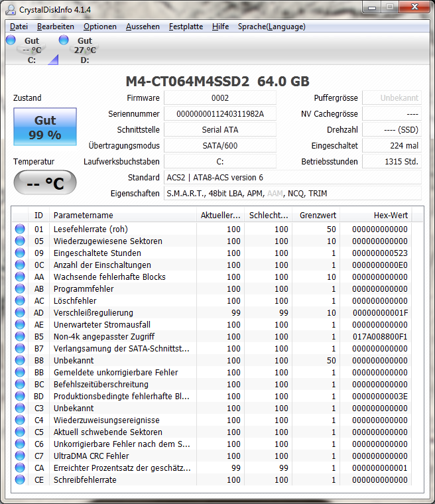Click the Schlecht column header
This screenshot has height=504, width=435.
pyautogui.click(x=268, y=215)
